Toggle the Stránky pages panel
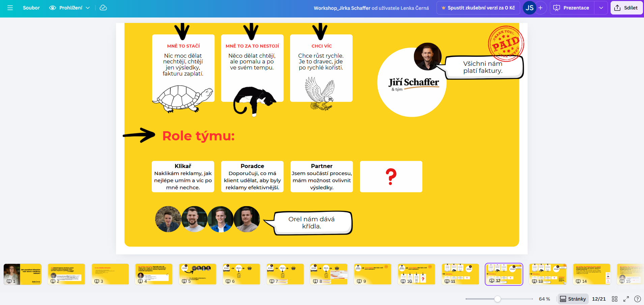This screenshot has width=644, height=305. tap(573, 299)
